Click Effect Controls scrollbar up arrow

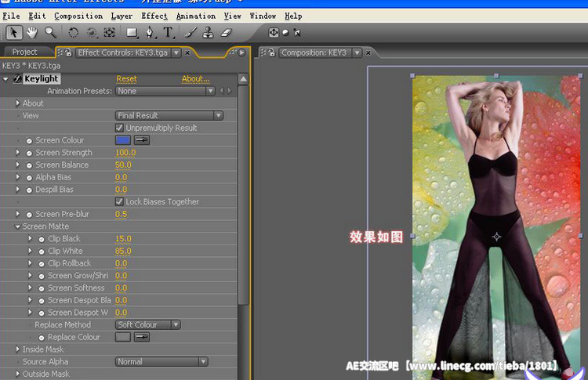click(243, 79)
